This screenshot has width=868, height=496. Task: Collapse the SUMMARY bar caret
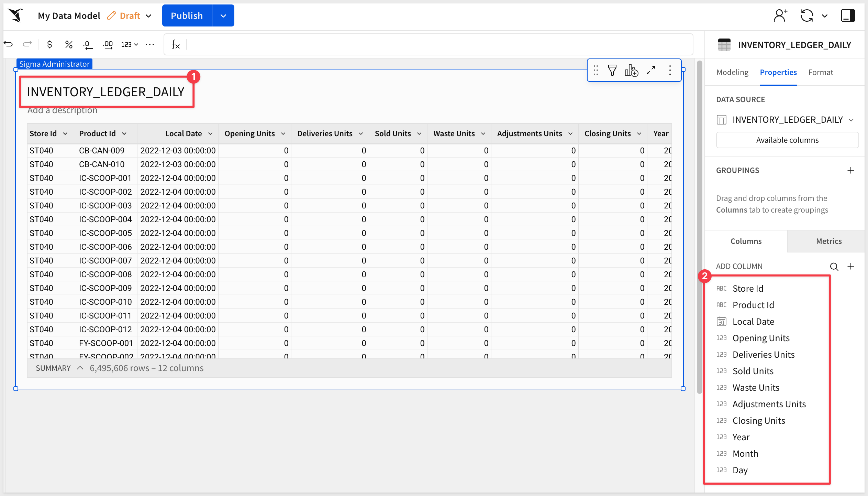pyautogui.click(x=80, y=368)
